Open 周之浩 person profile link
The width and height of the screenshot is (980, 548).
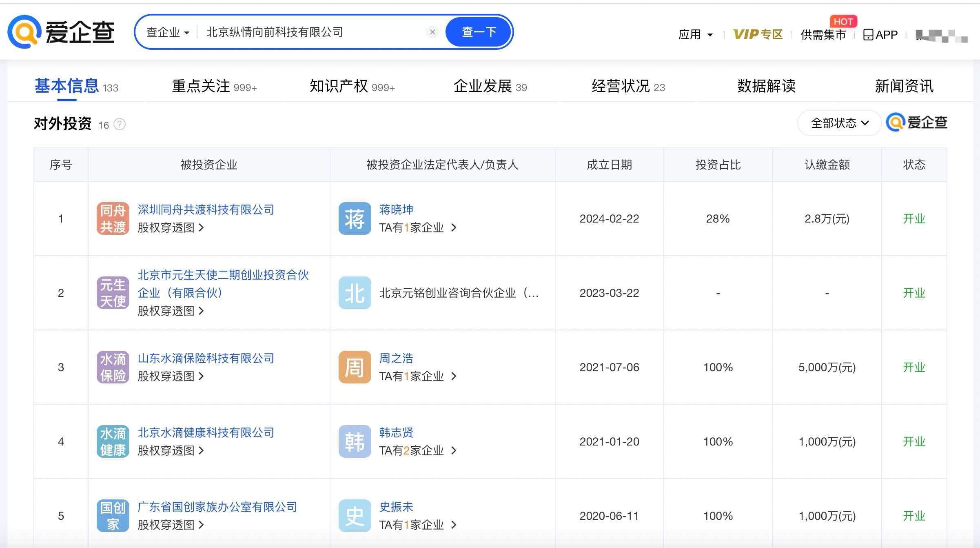point(396,358)
